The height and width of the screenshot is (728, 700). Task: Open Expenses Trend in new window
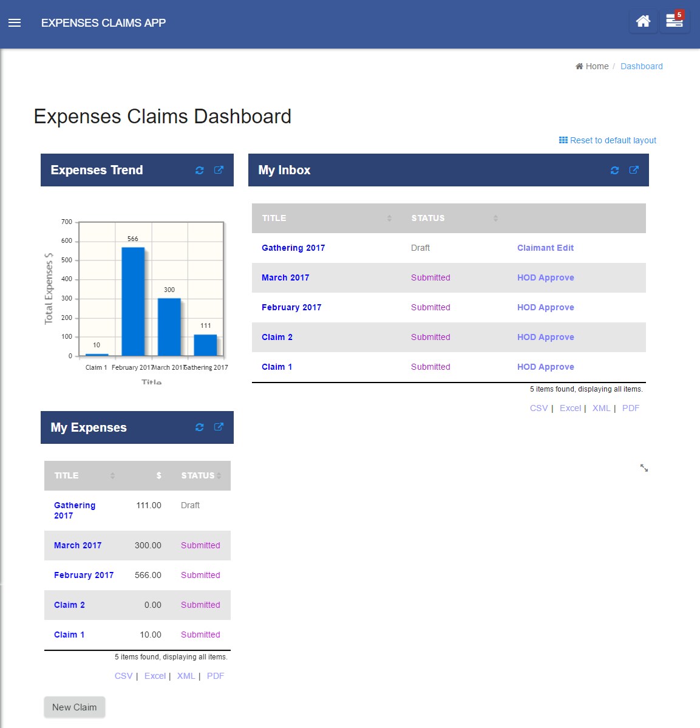point(219,170)
